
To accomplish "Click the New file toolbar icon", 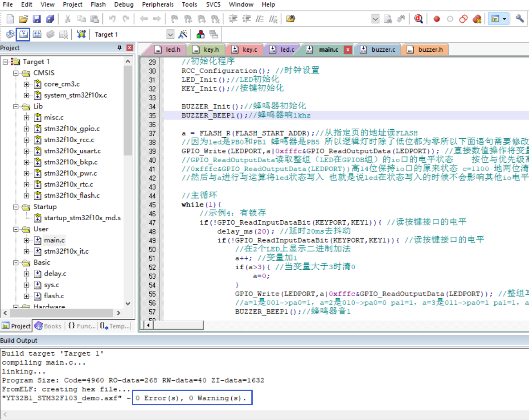I will (10, 19).
